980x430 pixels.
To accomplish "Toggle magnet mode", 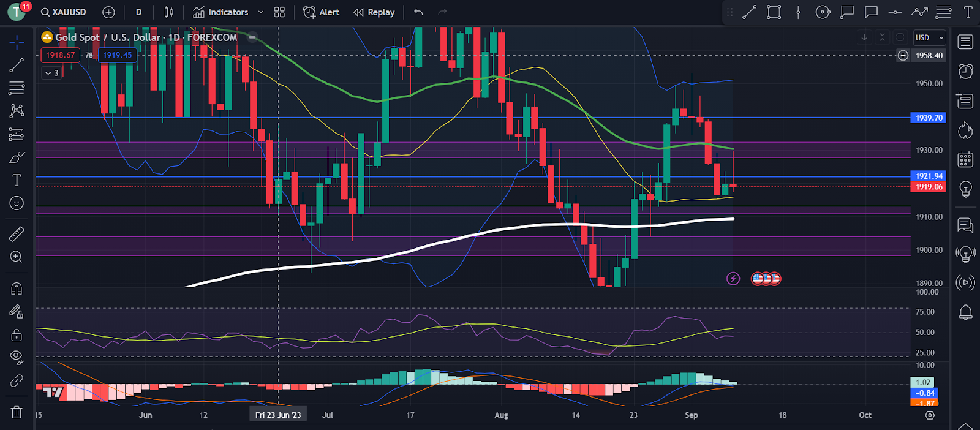I will click(17, 289).
